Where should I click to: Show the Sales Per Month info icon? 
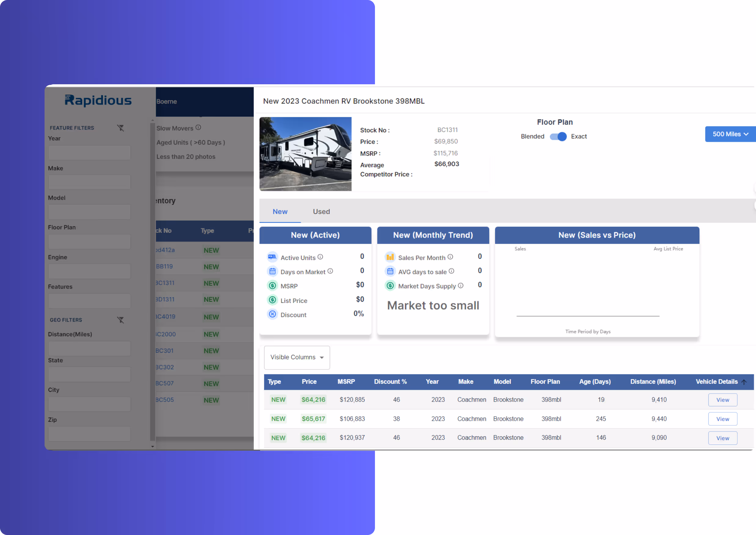point(450,257)
